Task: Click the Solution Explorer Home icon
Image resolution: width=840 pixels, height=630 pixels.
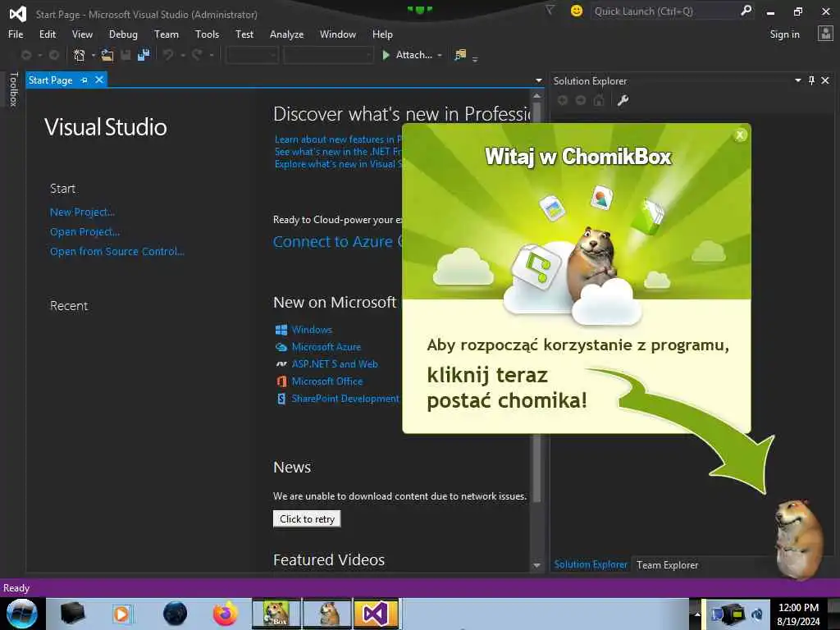Action: [x=599, y=100]
